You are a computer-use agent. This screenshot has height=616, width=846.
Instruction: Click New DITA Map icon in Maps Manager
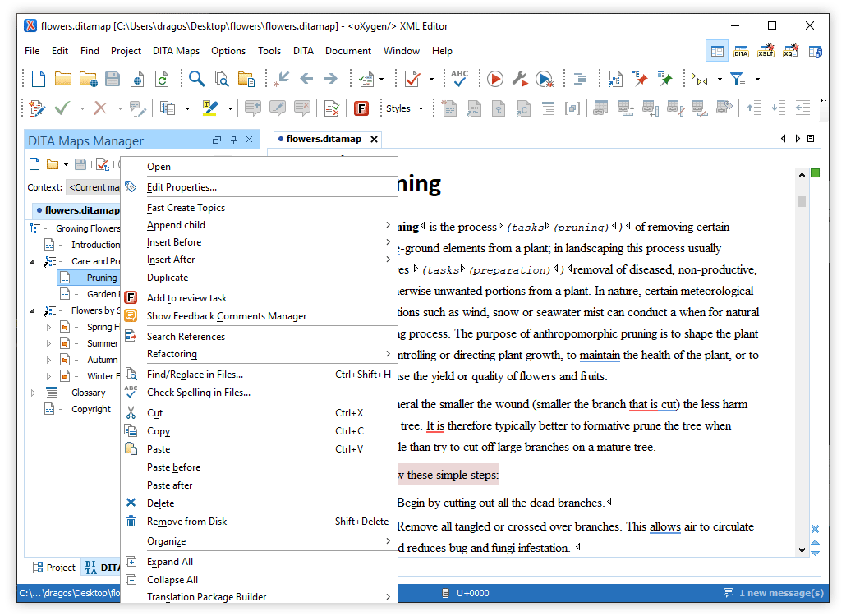[x=34, y=164]
